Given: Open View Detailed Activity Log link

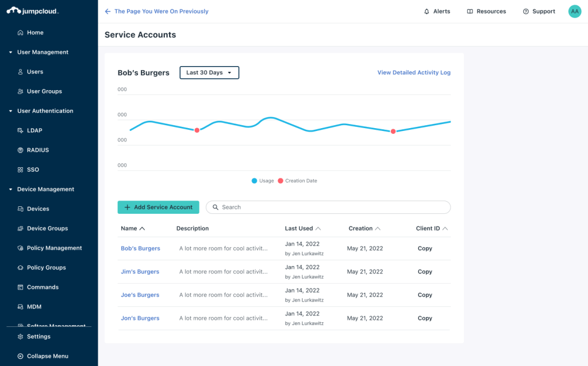Looking at the screenshot, I should [414, 73].
